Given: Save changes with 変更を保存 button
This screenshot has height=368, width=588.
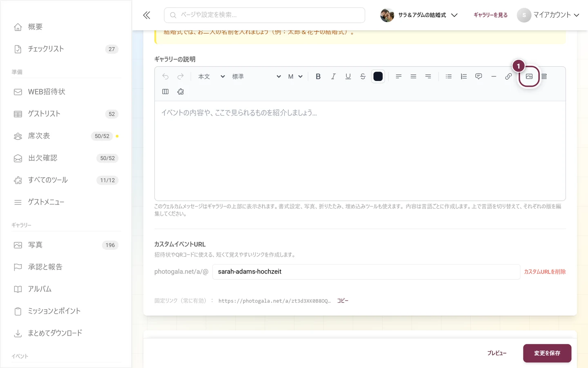Looking at the screenshot, I should point(547,353).
